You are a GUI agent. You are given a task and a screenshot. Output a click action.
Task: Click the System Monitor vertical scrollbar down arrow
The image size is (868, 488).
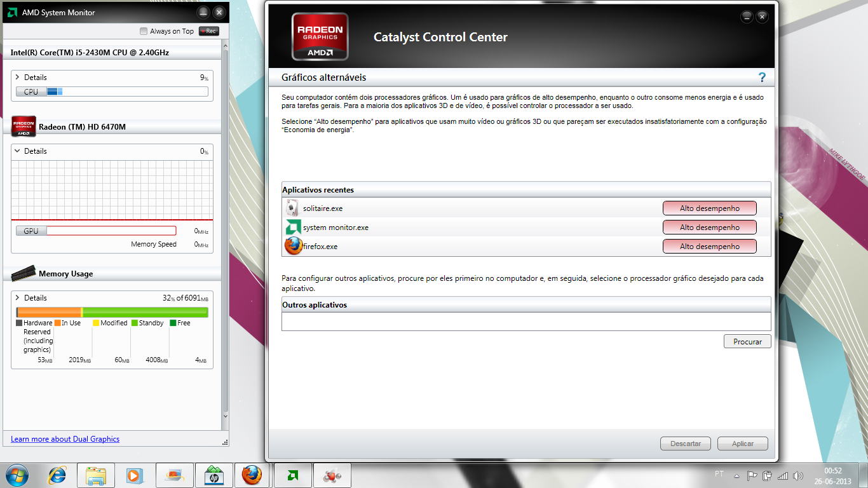(224, 416)
